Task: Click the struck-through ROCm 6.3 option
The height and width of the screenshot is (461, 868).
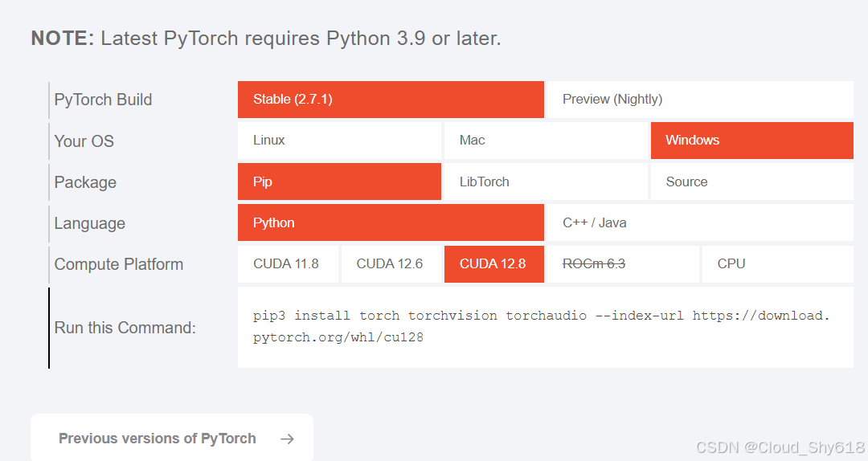Action: tap(624, 264)
